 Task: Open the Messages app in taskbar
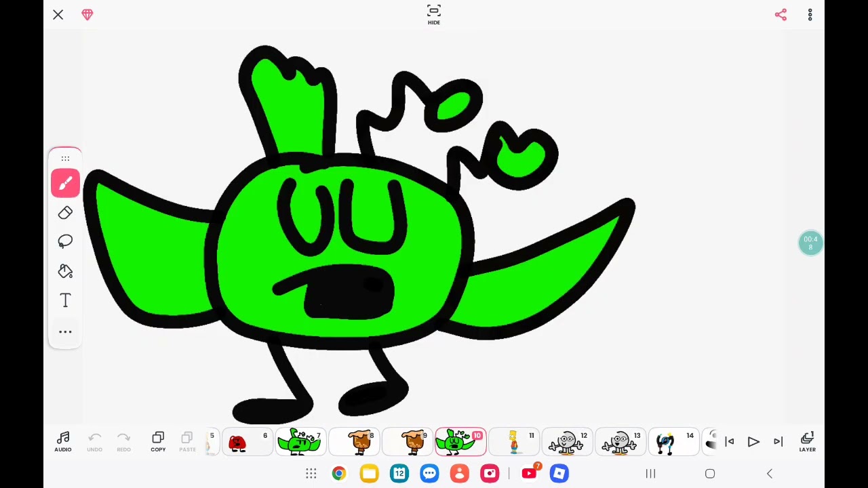click(429, 473)
